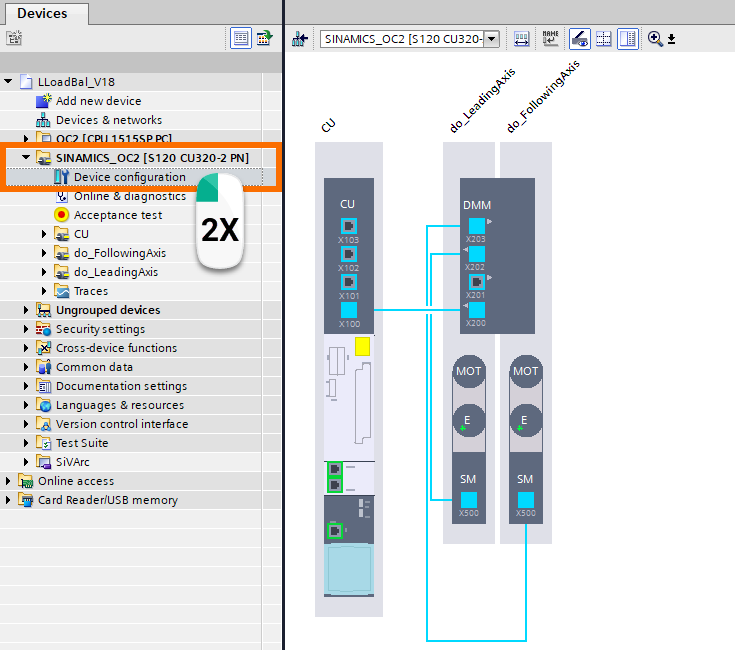Image resolution: width=735 pixels, height=650 pixels.
Task: Open Device configuration
Action: [x=130, y=177]
